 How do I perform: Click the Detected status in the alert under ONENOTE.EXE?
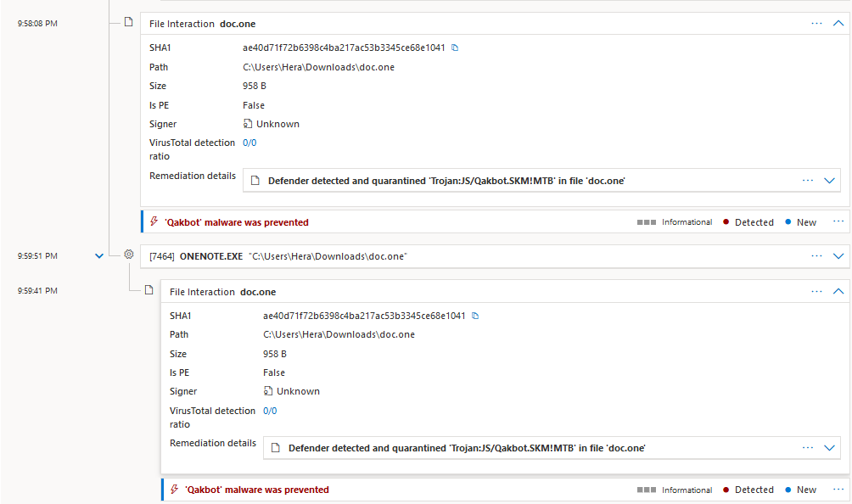coord(754,490)
